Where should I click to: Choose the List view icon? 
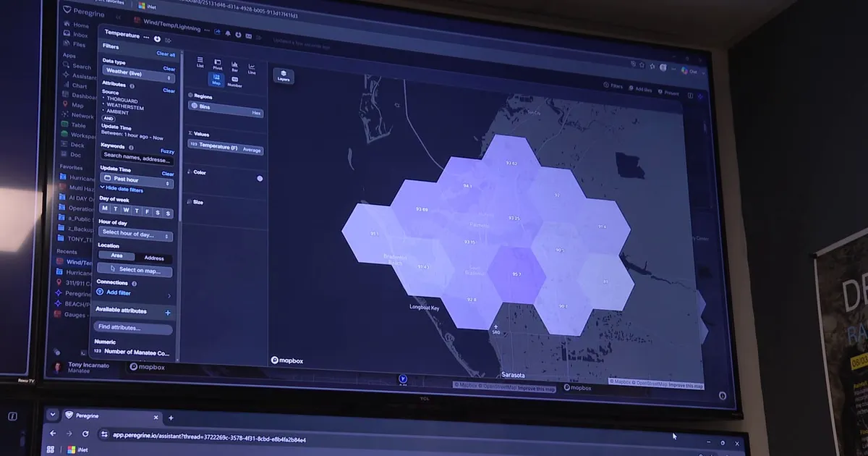(200, 63)
